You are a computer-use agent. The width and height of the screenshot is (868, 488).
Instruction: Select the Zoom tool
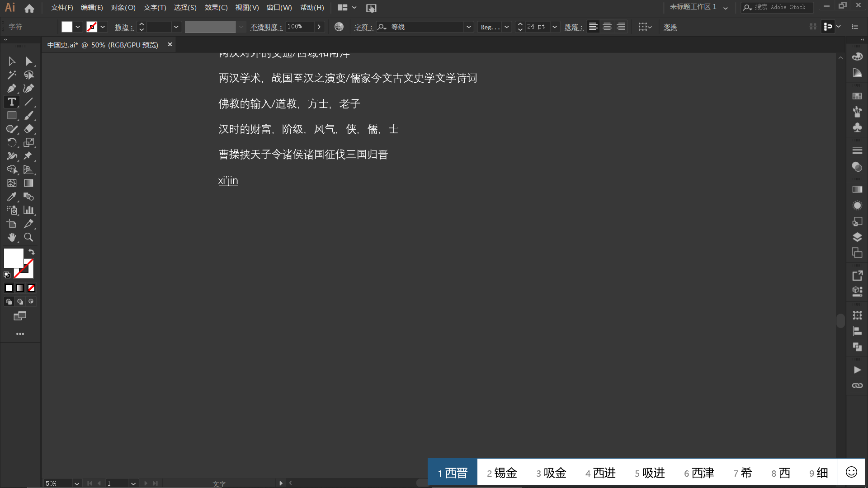click(x=28, y=237)
